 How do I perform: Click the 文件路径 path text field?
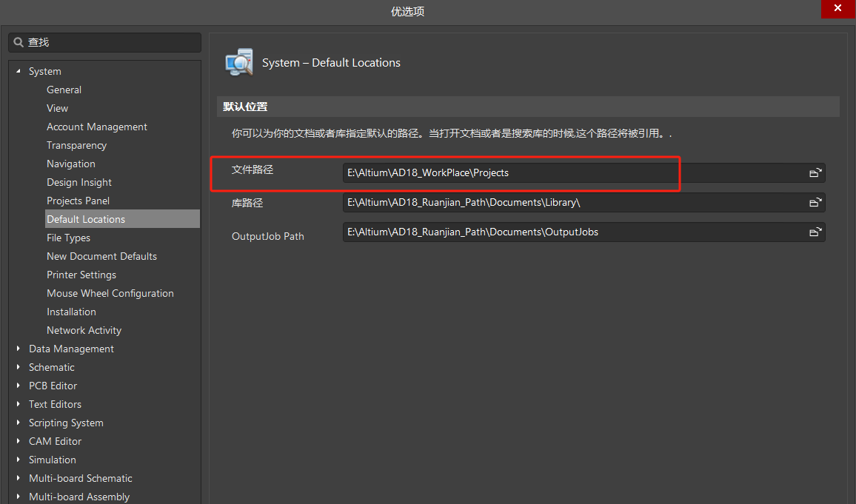(570, 173)
